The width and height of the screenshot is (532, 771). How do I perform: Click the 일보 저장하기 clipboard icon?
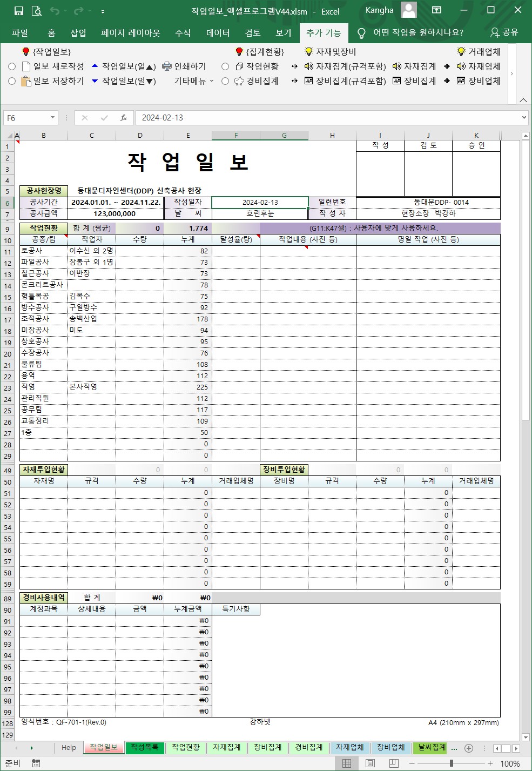(x=26, y=81)
